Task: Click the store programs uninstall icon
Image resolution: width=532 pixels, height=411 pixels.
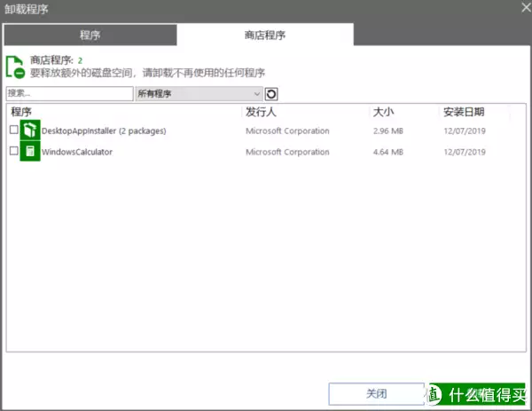Action: [x=15, y=67]
